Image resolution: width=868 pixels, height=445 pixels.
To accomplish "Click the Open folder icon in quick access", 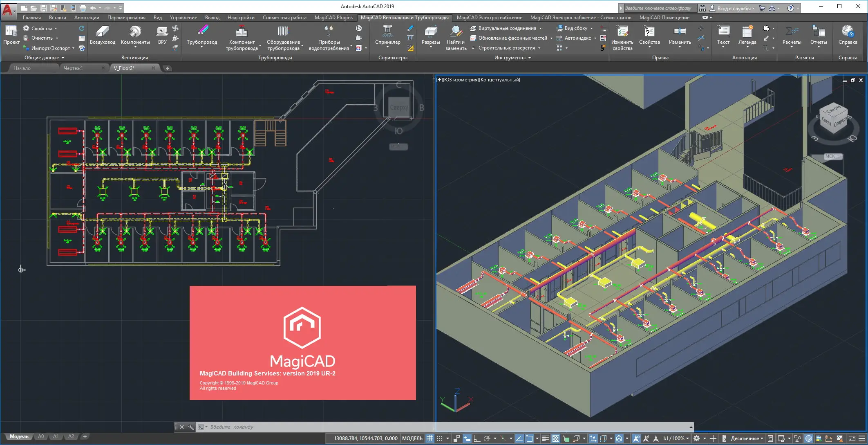I will coord(34,8).
